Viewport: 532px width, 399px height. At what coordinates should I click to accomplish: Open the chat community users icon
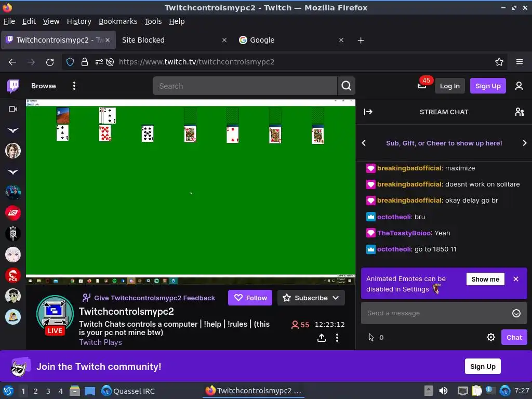519,112
